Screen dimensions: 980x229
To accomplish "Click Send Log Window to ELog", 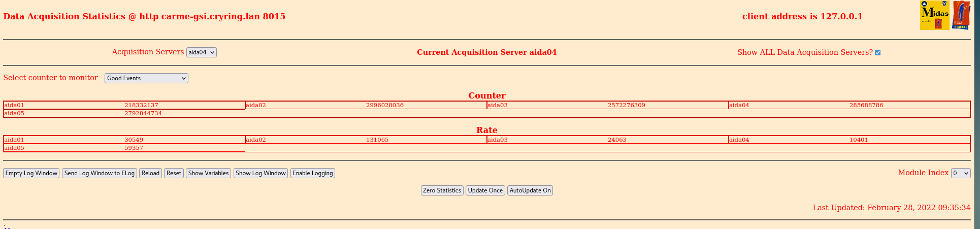I will 100,173.
